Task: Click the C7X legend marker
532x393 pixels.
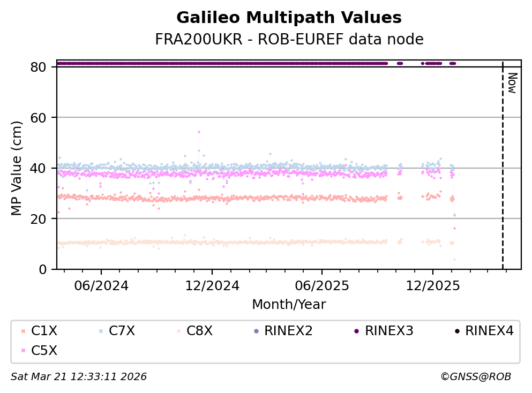Action: coord(100,331)
